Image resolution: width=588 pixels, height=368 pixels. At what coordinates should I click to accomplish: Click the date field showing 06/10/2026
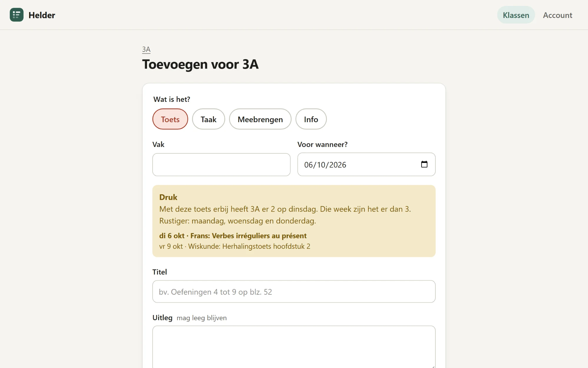[x=366, y=165]
